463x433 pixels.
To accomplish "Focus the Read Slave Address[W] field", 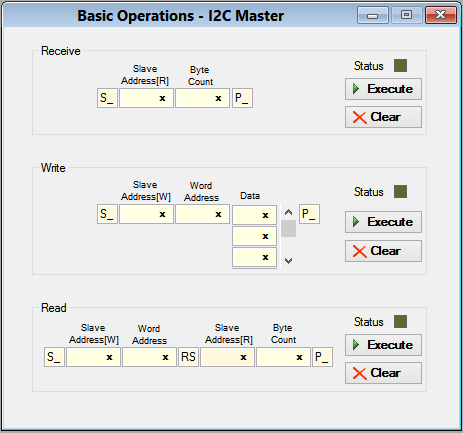I will [93, 357].
